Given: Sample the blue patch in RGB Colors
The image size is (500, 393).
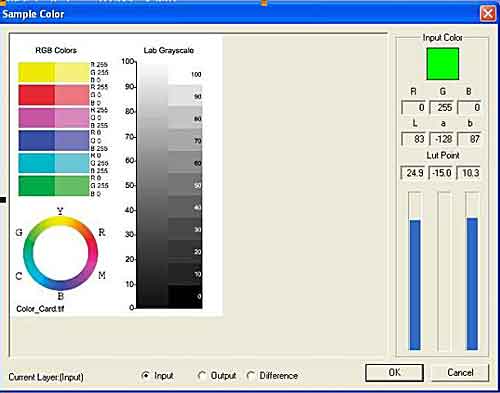Looking at the screenshot, I should (36, 140).
